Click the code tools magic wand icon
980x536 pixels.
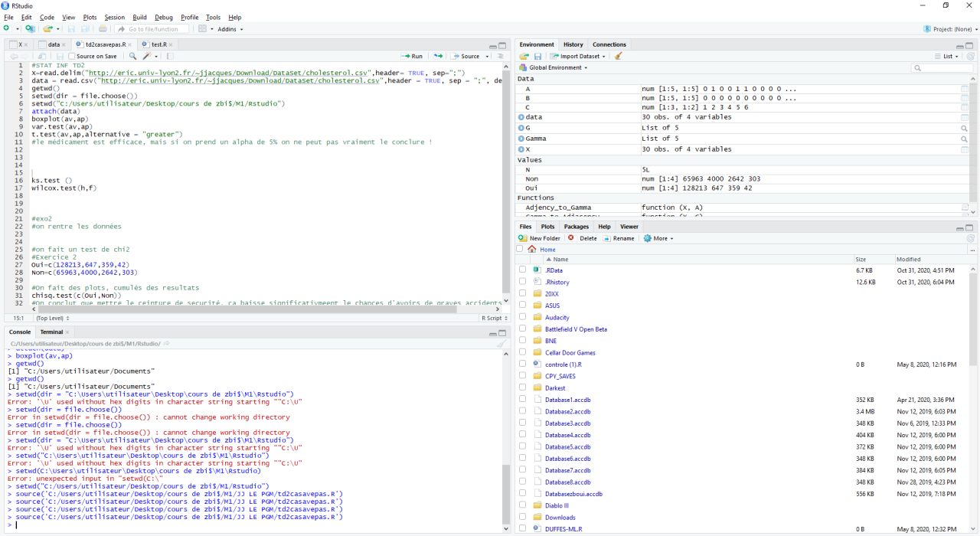point(147,57)
